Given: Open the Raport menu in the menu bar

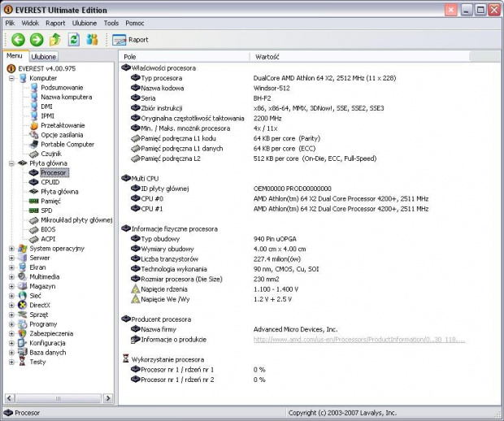Looking at the screenshot, I should point(55,23).
